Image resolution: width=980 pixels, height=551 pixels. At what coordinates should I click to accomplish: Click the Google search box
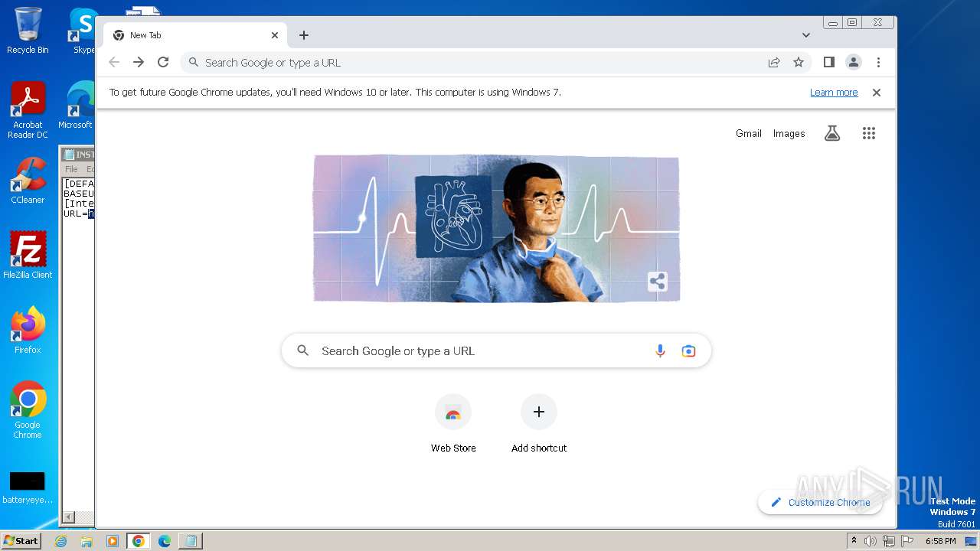[x=496, y=350]
